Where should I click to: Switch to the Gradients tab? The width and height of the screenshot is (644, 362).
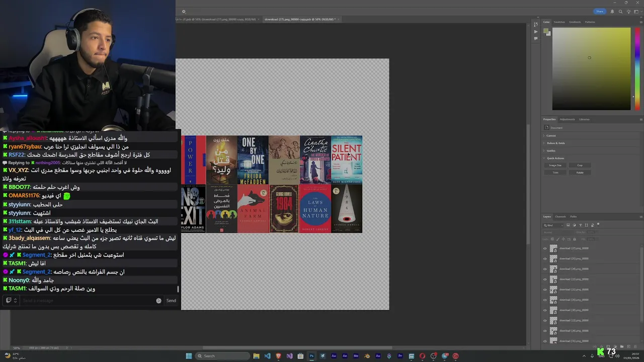click(x=575, y=22)
